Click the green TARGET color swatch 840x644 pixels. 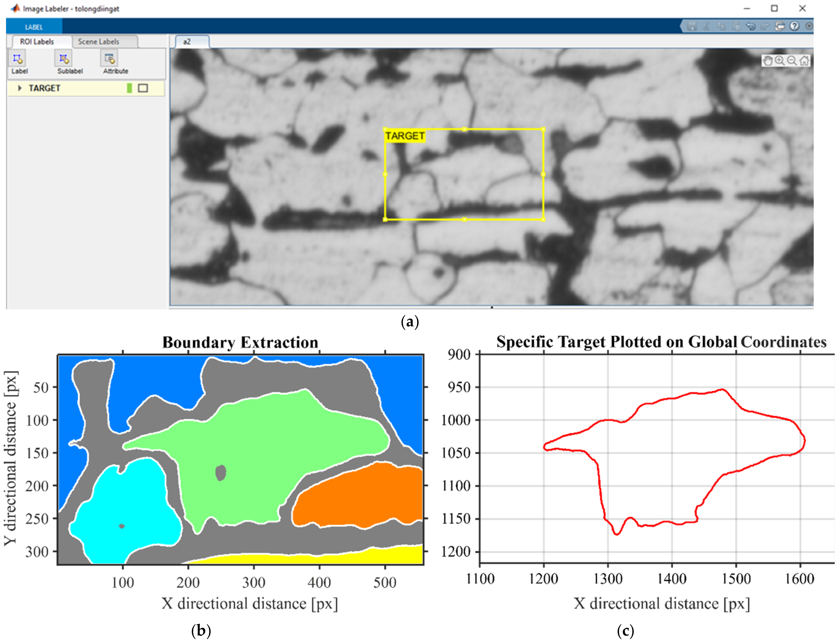[129, 88]
